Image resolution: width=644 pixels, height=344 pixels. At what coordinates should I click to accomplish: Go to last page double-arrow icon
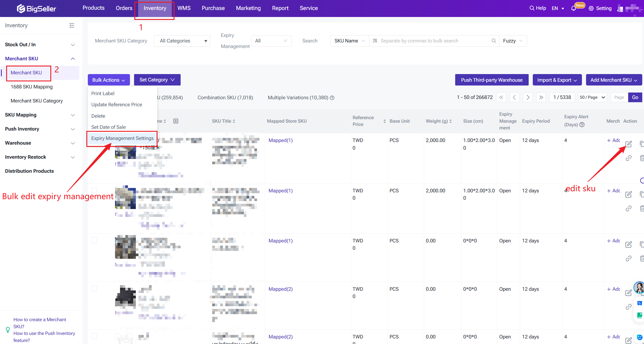tap(541, 97)
